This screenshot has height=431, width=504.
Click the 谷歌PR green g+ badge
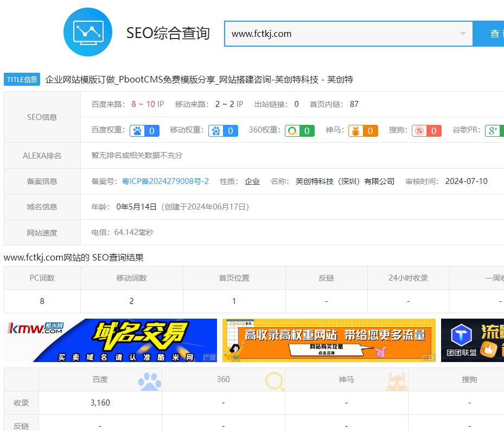(x=495, y=131)
